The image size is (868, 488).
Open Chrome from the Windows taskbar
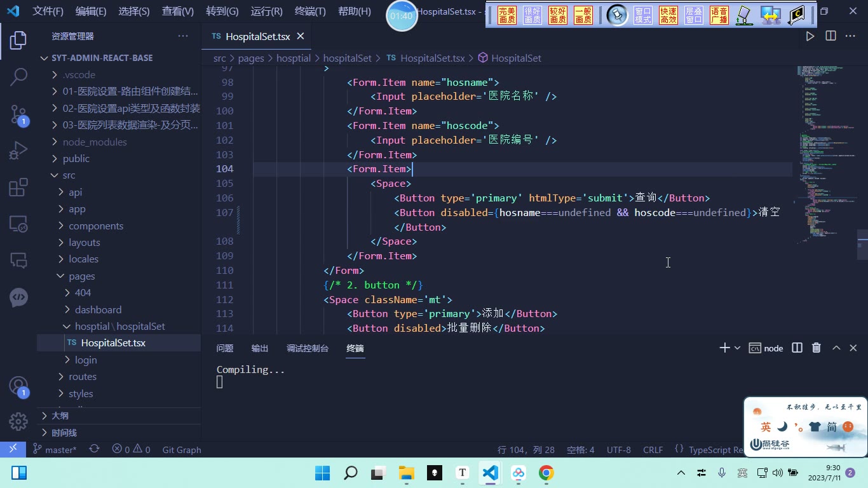coord(546,473)
